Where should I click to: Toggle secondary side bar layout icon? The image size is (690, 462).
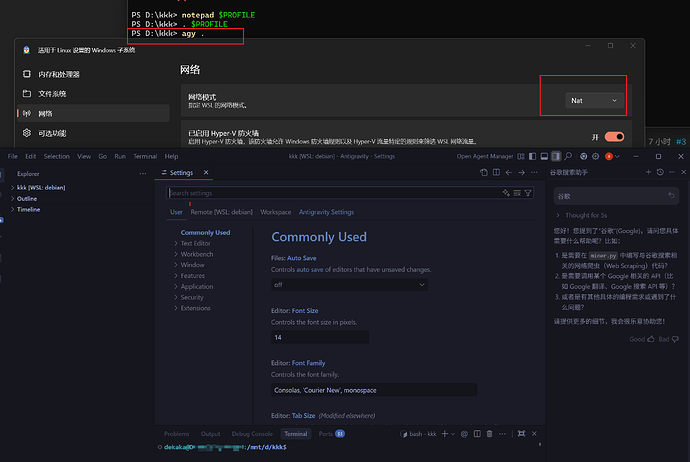click(556, 156)
